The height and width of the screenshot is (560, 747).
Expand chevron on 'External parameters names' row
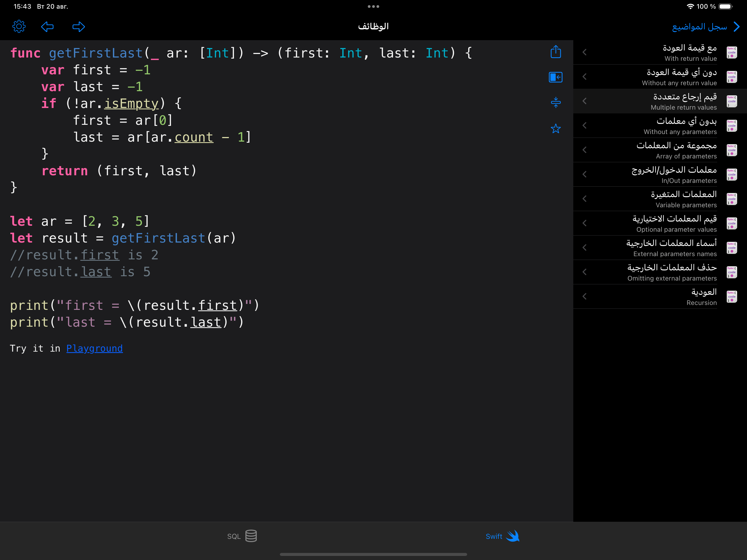coord(585,247)
